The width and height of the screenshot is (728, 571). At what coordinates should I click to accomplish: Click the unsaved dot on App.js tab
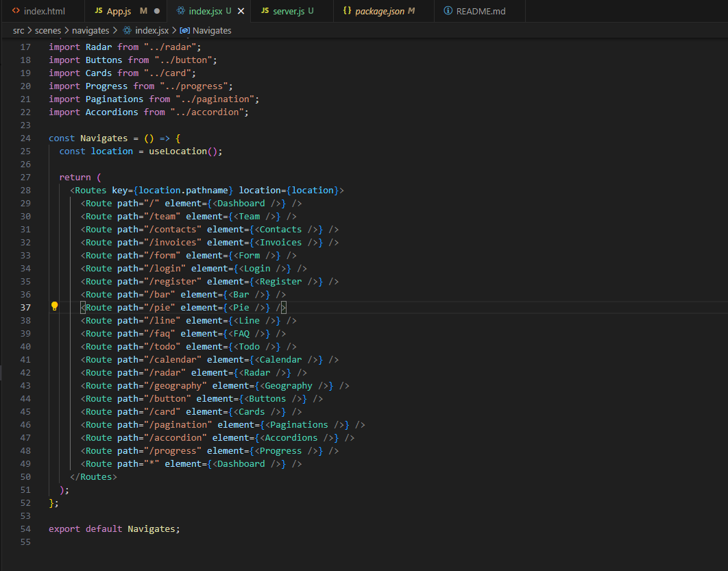(157, 11)
